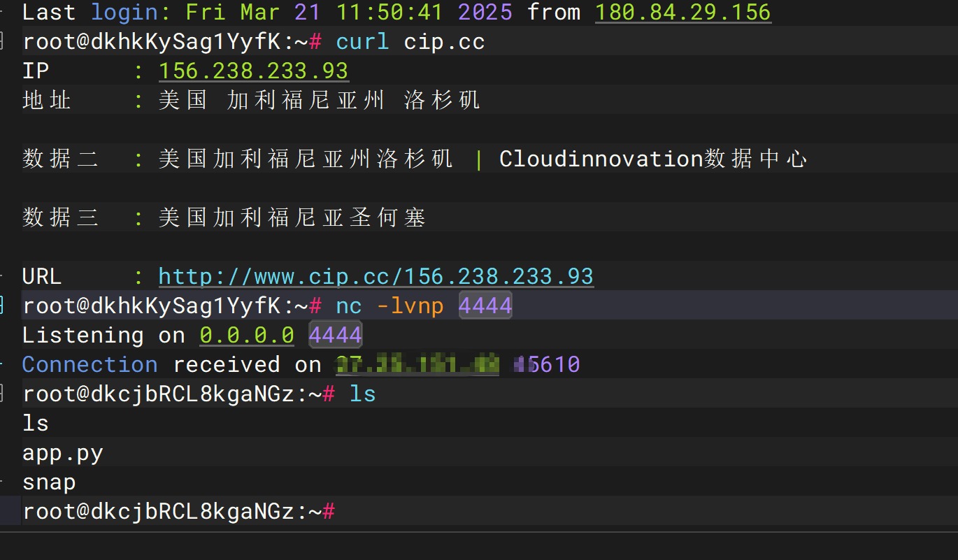The height and width of the screenshot is (560, 958).
Task: Select highlighted 4444 on the Listening line
Action: tap(335, 335)
